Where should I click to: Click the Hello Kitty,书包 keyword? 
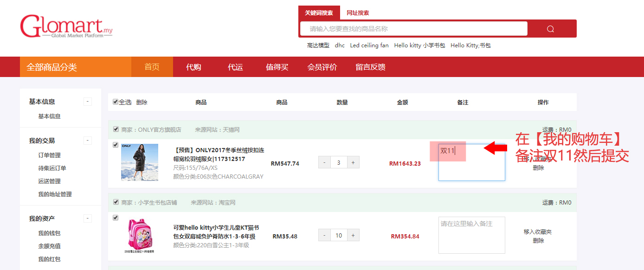470,45
